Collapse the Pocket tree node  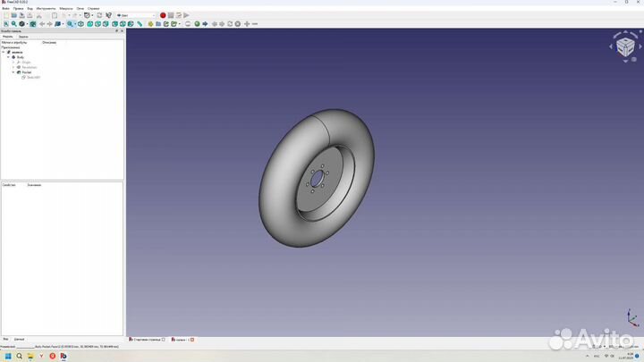click(x=13, y=72)
